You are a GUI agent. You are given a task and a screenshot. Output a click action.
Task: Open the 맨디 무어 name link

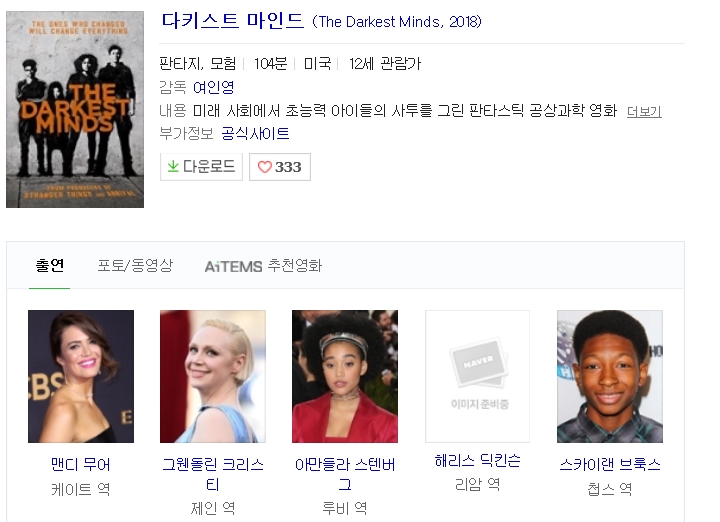tap(81, 464)
